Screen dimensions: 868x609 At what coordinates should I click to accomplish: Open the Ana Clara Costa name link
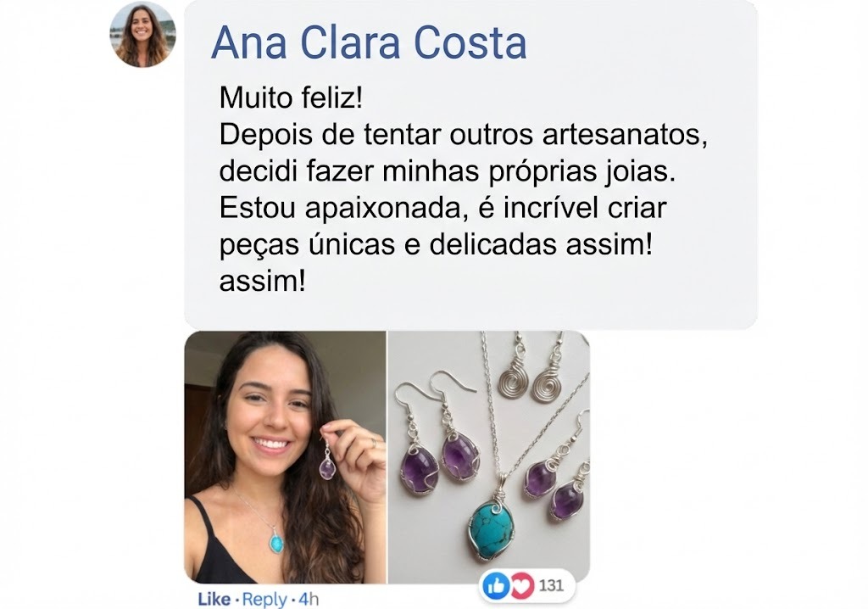369,42
